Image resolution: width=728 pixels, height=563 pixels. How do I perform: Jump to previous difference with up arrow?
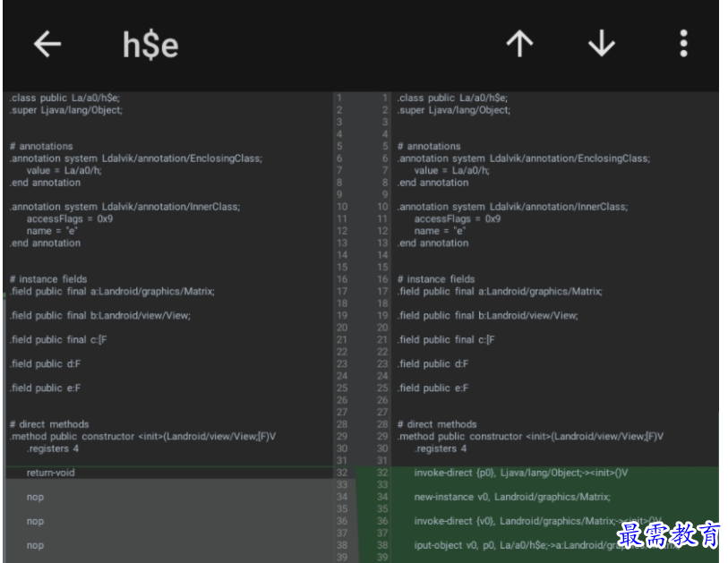point(519,44)
